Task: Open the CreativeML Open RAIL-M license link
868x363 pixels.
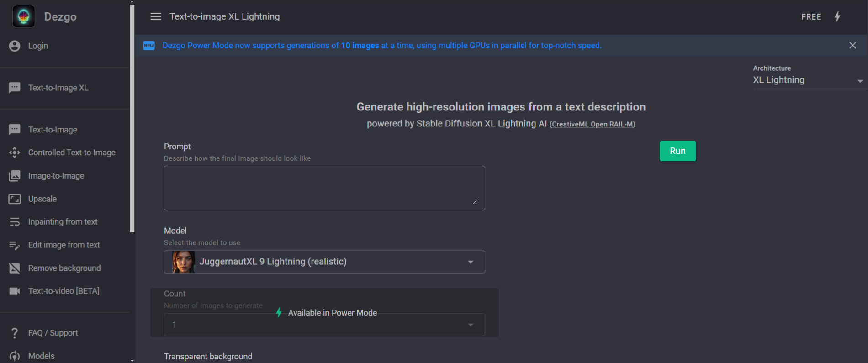Action: (x=593, y=124)
